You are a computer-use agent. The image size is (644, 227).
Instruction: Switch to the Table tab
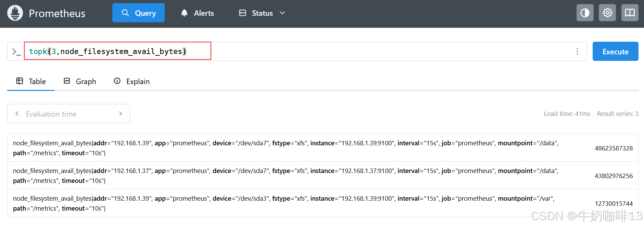point(31,81)
